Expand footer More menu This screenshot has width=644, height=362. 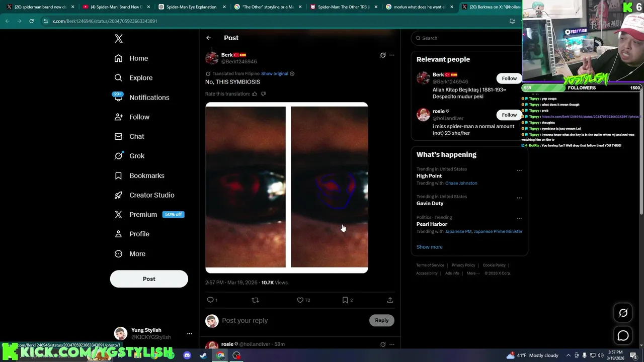[472, 274]
